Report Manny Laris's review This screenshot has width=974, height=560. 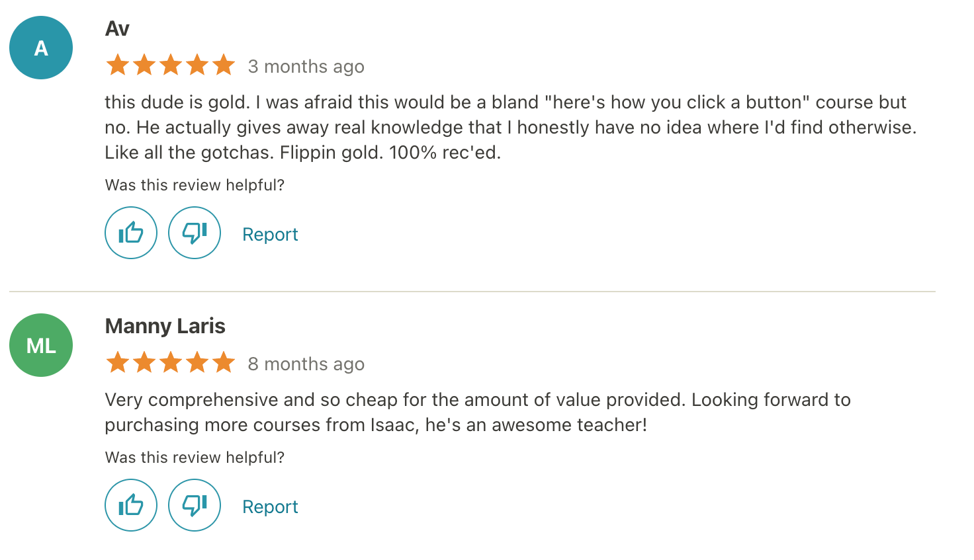(270, 507)
